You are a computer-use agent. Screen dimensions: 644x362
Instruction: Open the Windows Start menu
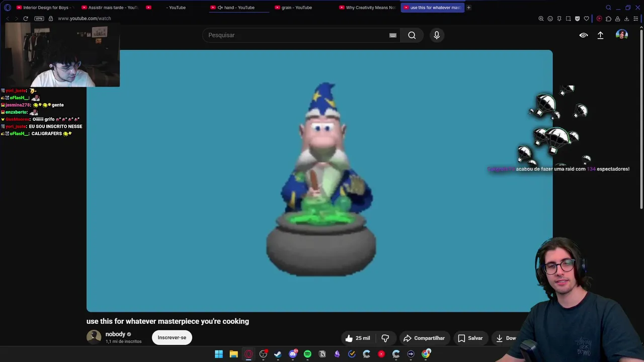[x=219, y=354]
